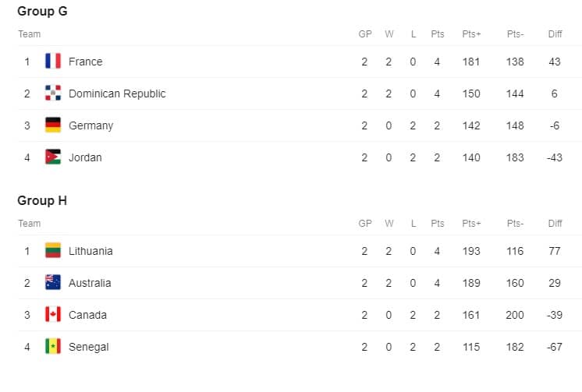Click the Group G heading
Viewport: 582px width, 392px height.
point(42,11)
